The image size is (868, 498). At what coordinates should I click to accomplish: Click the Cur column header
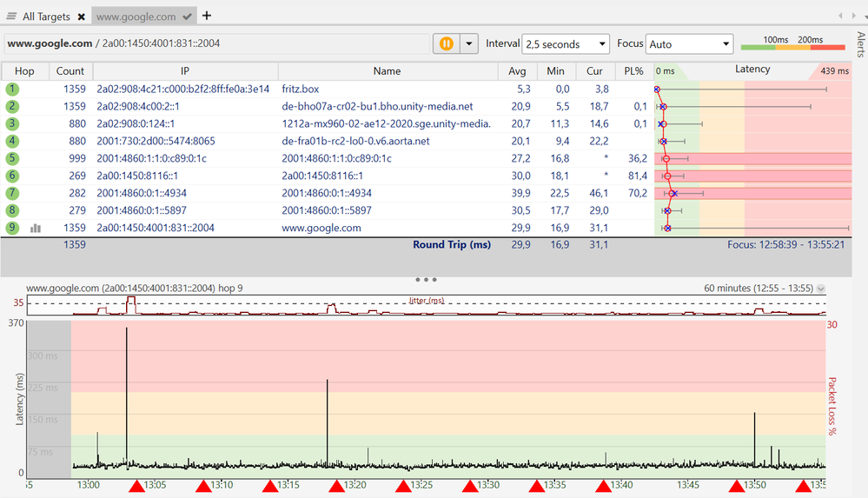[594, 71]
